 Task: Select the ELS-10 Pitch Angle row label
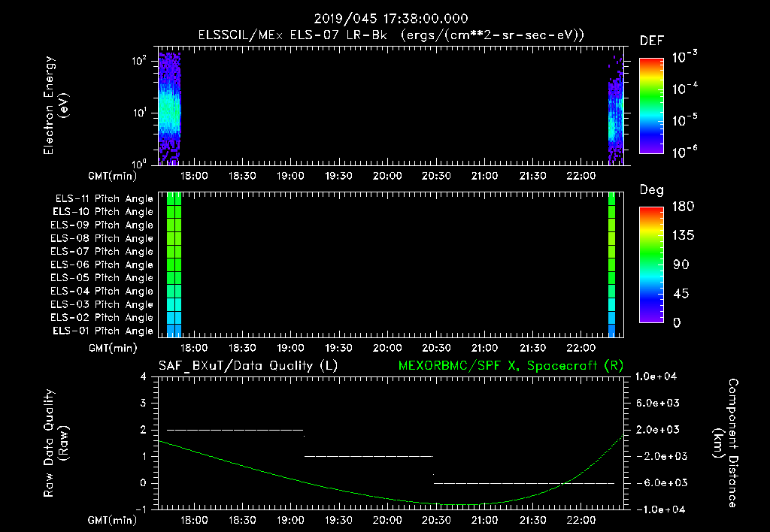tap(103, 212)
